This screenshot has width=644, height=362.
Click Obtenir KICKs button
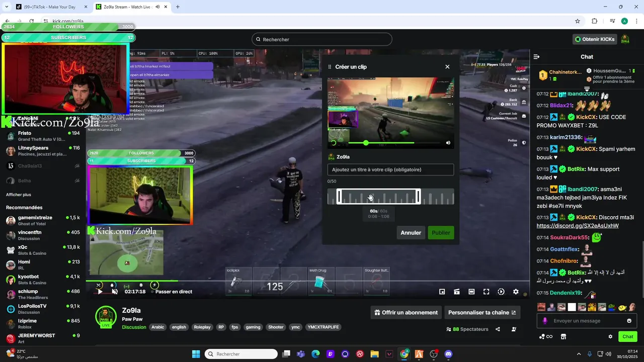595,39
